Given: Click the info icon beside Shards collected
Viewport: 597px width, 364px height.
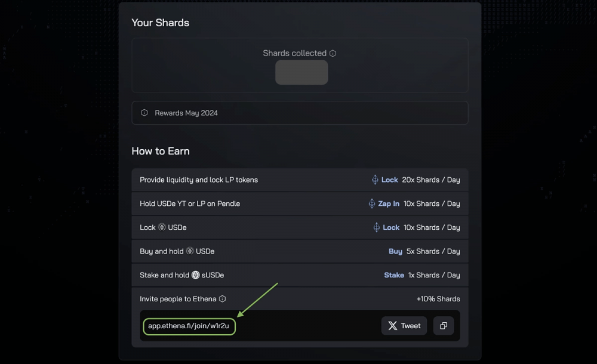Looking at the screenshot, I should pos(333,53).
